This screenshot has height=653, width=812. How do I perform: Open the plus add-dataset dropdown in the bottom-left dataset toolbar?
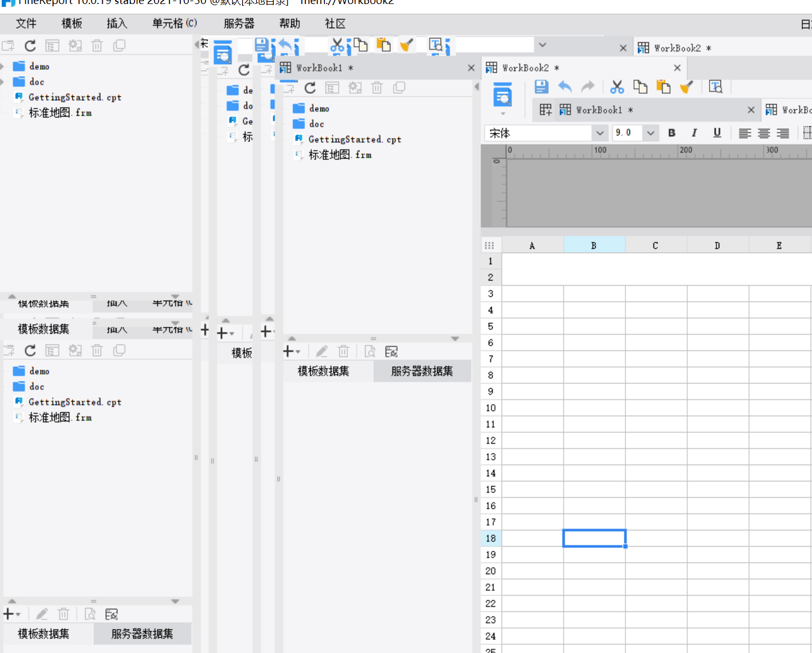click(12, 614)
